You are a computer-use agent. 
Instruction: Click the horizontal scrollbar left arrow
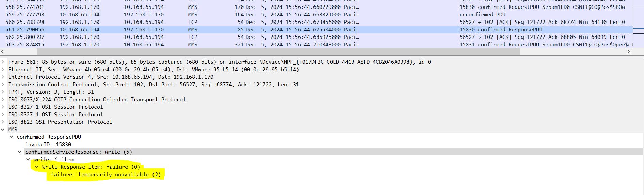click(3, 51)
